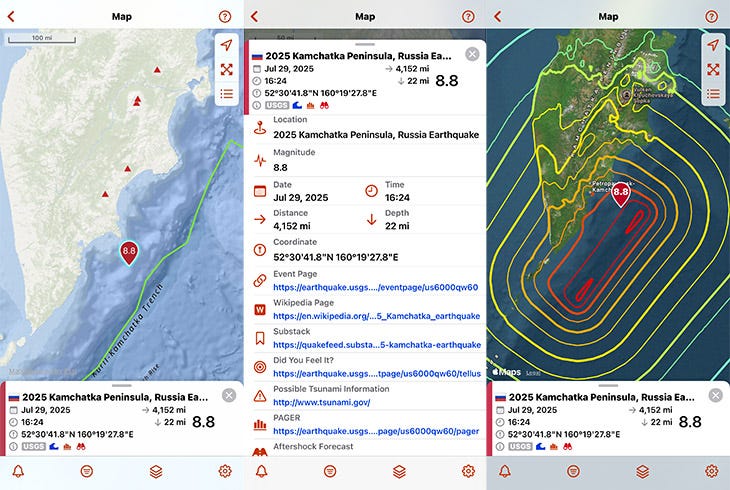Open the USGS event page link
Screen dimensions: 730x490
coord(375,287)
